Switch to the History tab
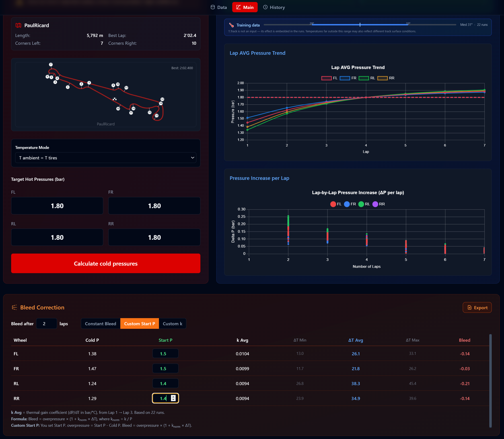 [x=274, y=7]
